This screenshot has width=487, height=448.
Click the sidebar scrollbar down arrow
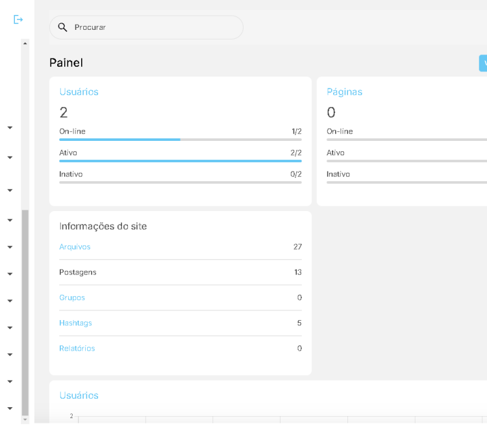(x=25, y=420)
